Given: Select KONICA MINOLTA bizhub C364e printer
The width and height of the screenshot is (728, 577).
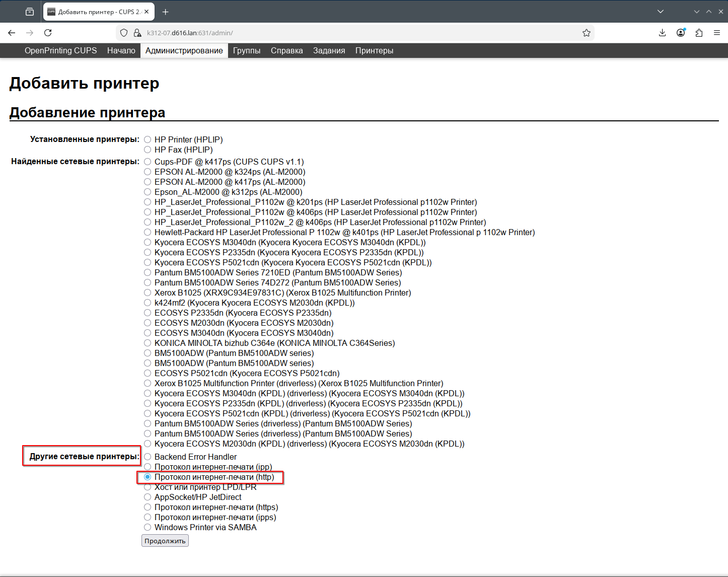Looking at the screenshot, I should [x=148, y=343].
